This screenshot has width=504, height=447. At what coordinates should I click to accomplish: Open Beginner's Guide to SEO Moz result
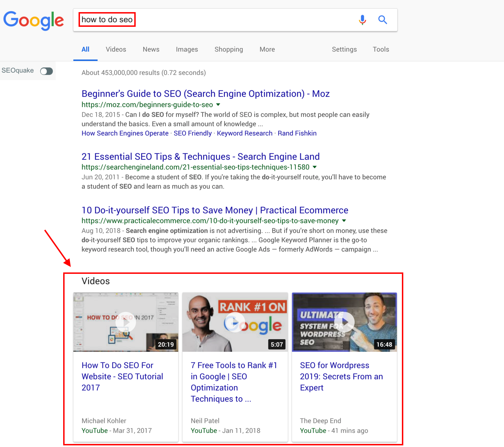click(x=206, y=94)
